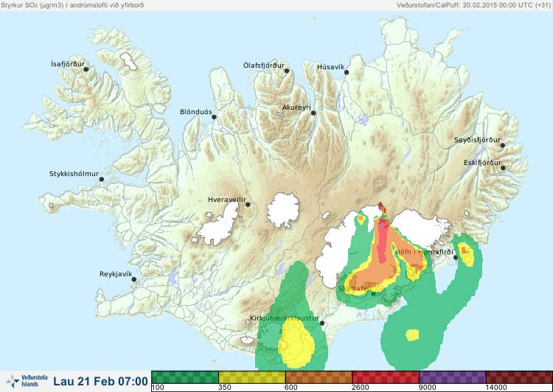Select the Seyðisfjörður marker dot
The height and width of the screenshot is (392, 553).
click(503, 145)
